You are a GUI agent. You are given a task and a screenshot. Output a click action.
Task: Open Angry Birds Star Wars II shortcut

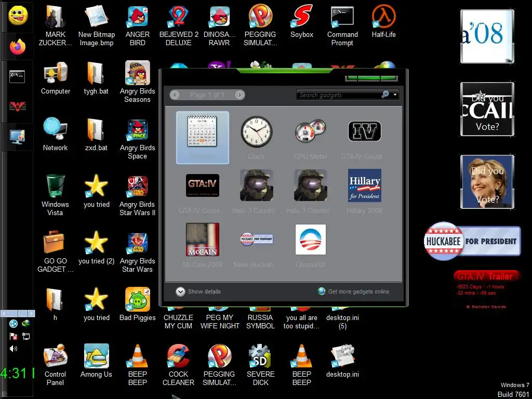(137, 196)
